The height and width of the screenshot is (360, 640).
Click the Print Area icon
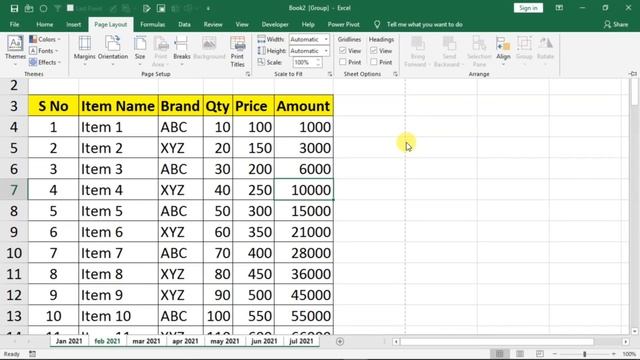[x=161, y=51]
